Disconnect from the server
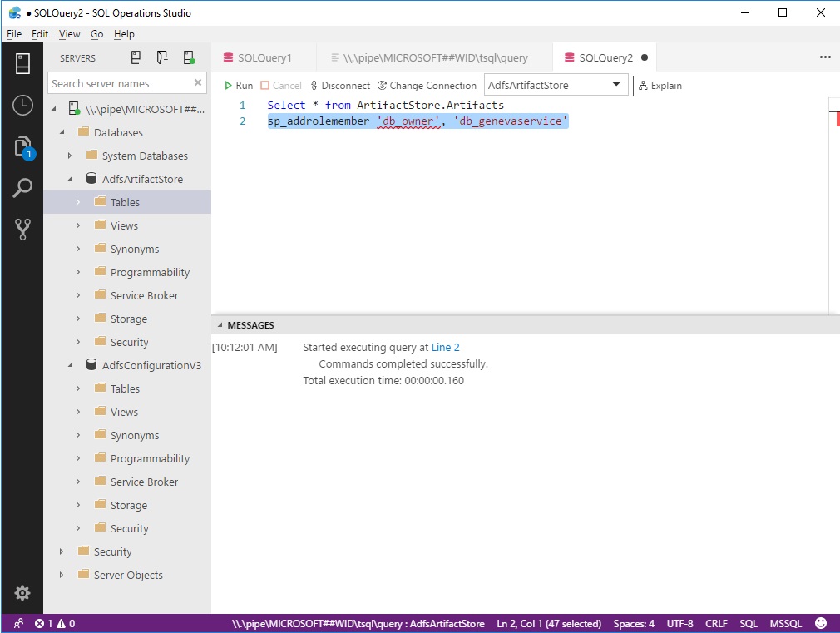The image size is (840, 633). click(x=340, y=85)
